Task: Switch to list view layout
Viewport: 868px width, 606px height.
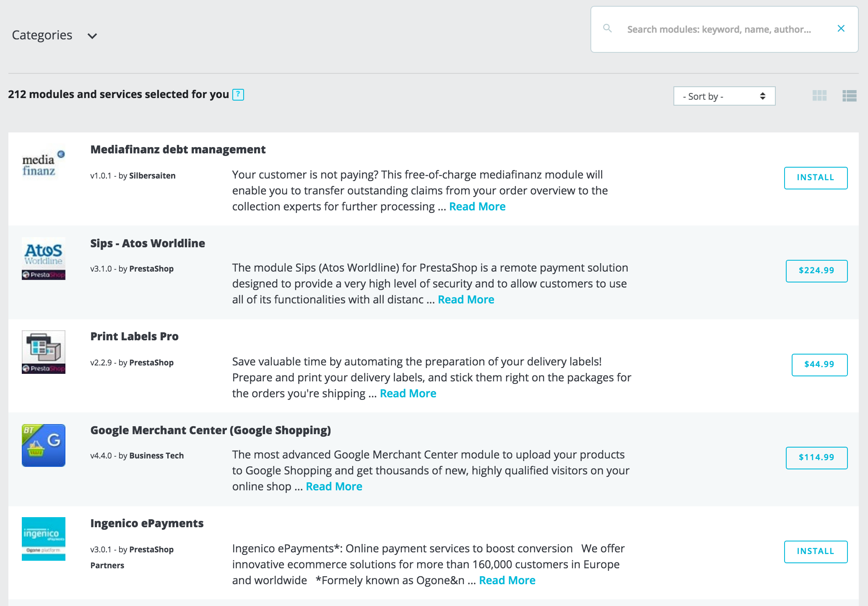Action: (x=850, y=96)
